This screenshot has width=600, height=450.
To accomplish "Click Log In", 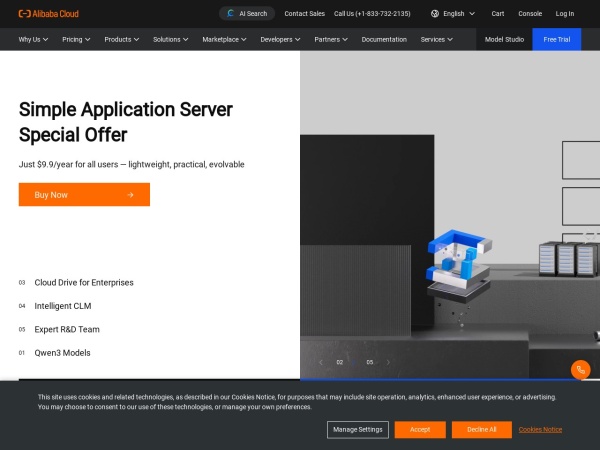I will 565,13.
